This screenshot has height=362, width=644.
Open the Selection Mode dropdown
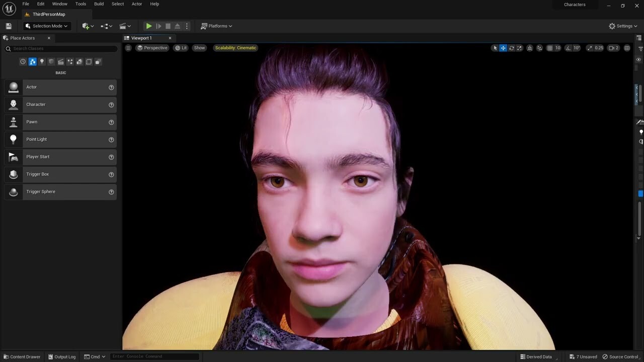click(46, 26)
